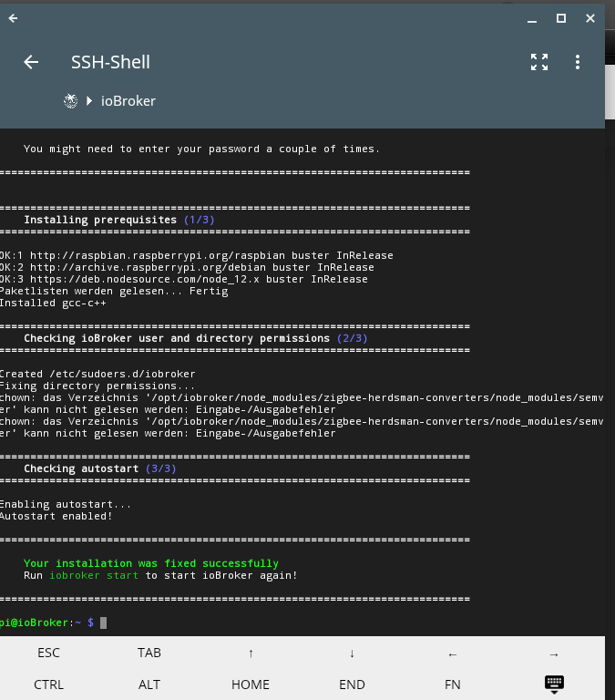The height and width of the screenshot is (700, 615).
Task: Tap the END key
Action: point(352,685)
